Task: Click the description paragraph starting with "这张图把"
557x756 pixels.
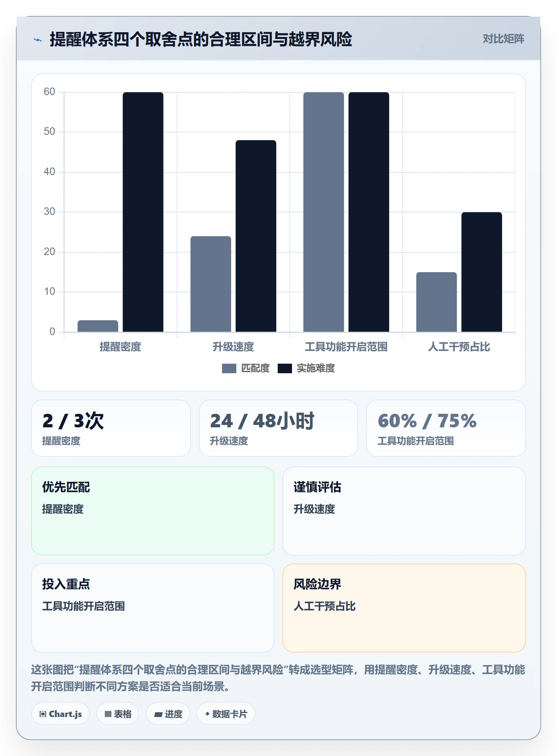Action: [278, 678]
